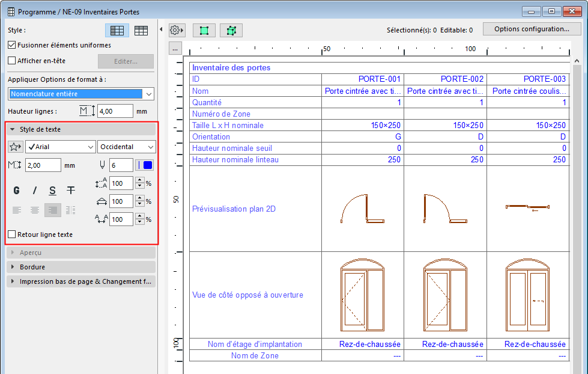This screenshot has width=588, height=374.
Task: Open the gear settings menu in the toolbar
Action: 177,30
